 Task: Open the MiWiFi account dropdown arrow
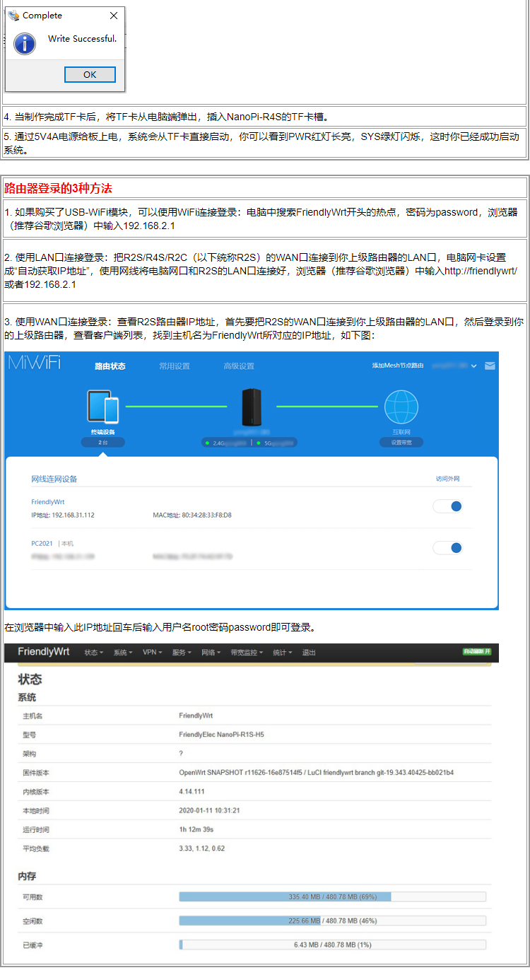(473, 366)
